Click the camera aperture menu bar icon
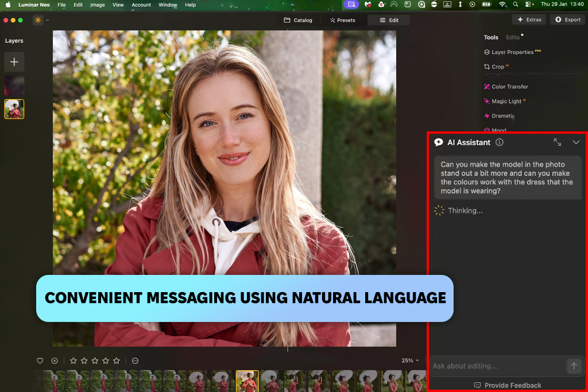 tap(421, 5)
